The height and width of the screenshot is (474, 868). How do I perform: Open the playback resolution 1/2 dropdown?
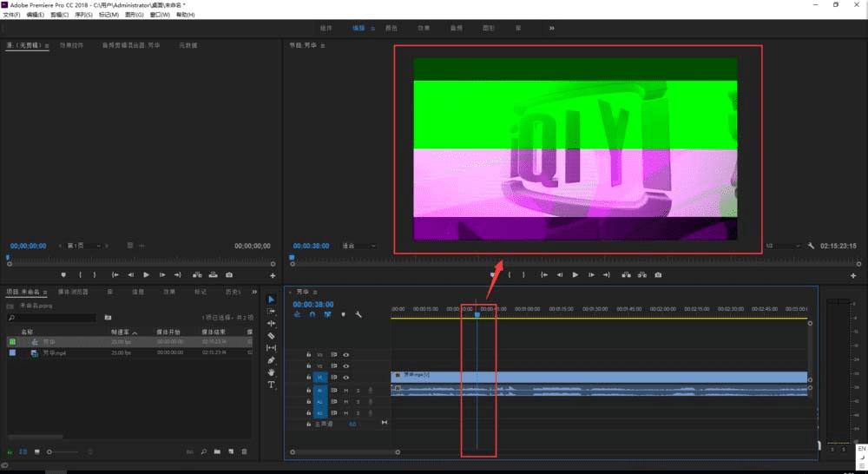tap(781, 246)
